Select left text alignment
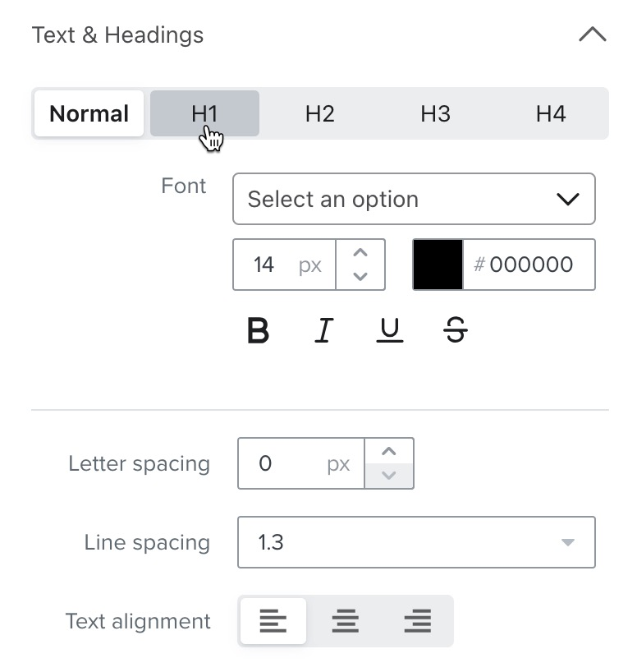 coord(273,621)
